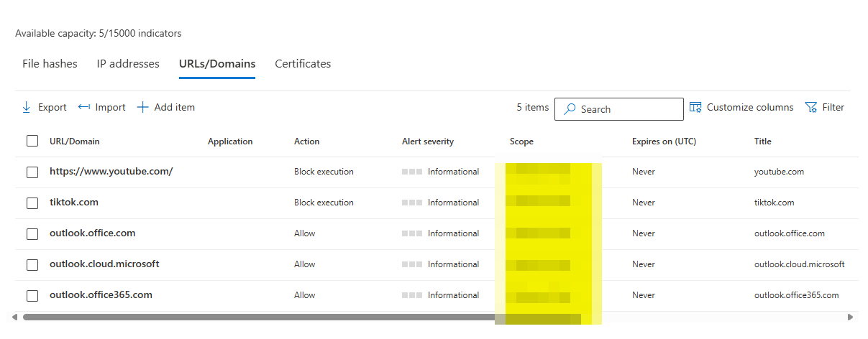Click Never expiry in the outlook.cloud.microsoft row
This screenshot has height=339, width=868.
coord(644,264)
